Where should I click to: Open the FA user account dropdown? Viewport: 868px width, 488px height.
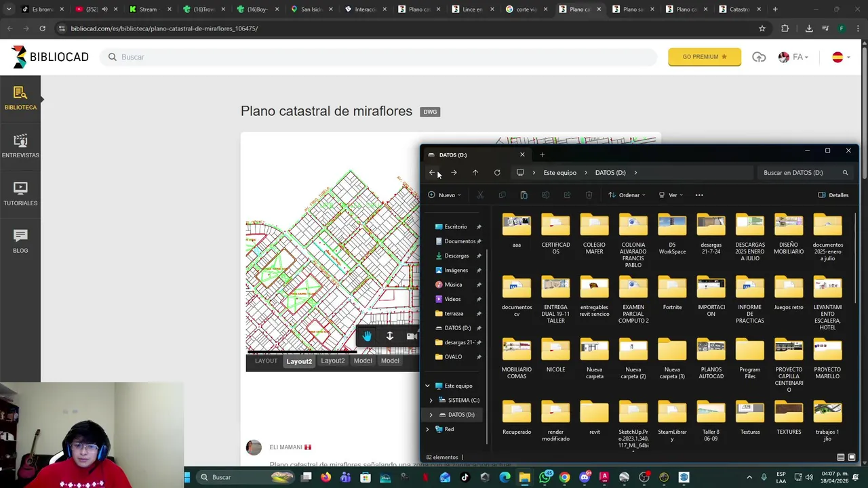(x=795, y=57)
